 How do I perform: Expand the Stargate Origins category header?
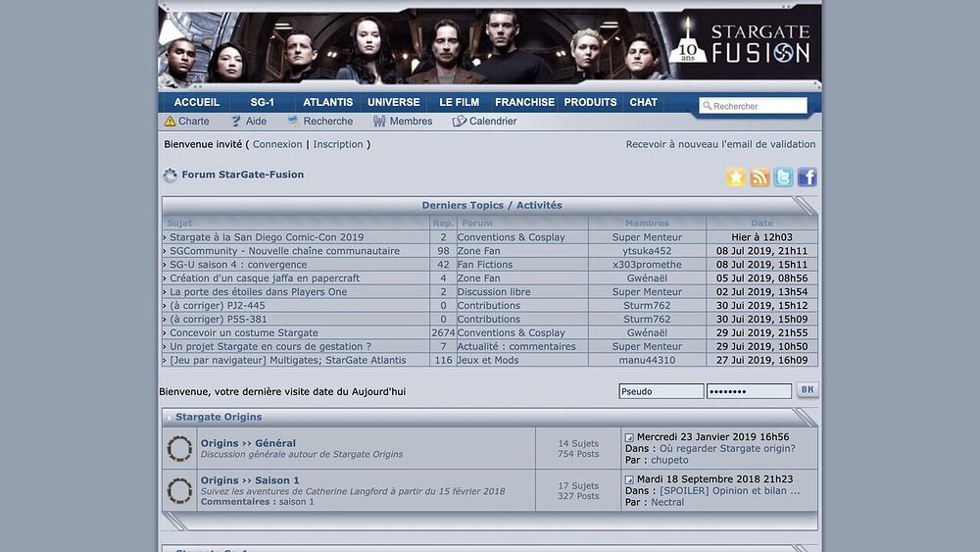[x=219, y=417]
